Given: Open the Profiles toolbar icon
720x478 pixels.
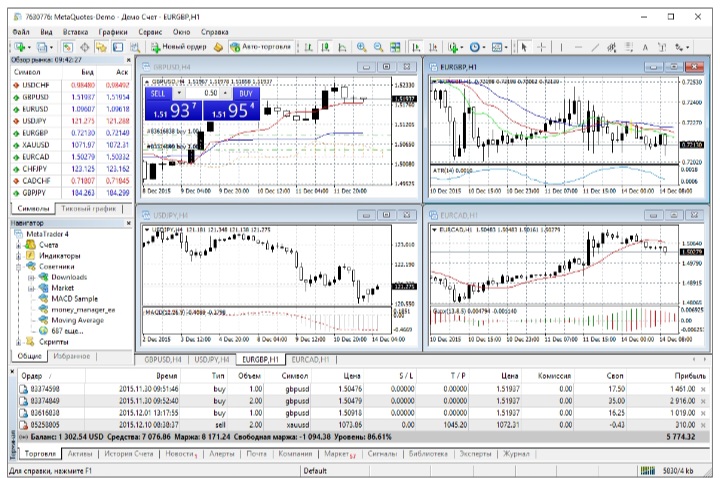Looking at the screenshot, I should 42,47.
